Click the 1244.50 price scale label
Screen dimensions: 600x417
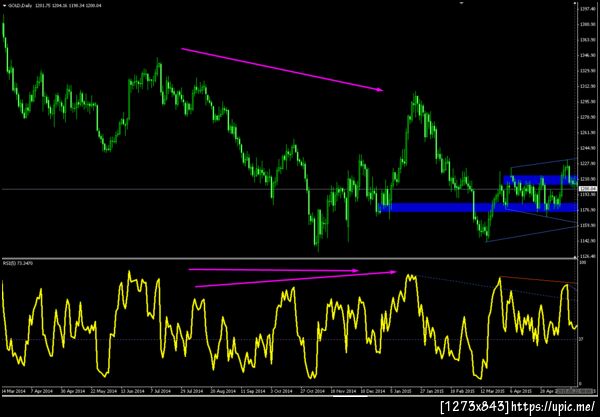tap(587, 148)
